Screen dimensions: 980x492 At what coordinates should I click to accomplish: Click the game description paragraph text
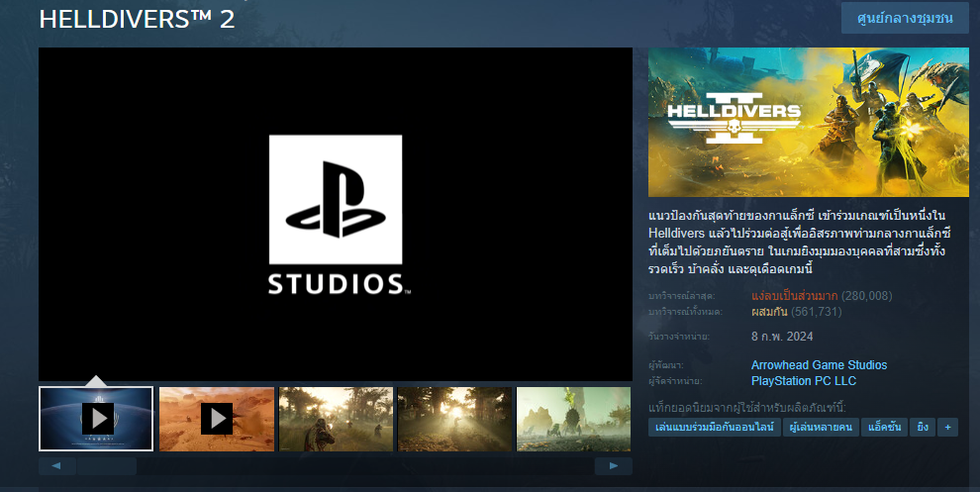pos(800,242)
